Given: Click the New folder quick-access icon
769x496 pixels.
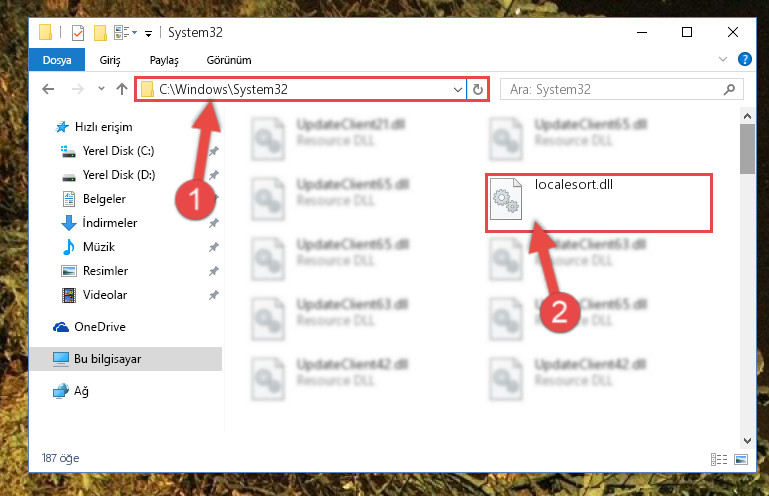Looking at the screenshot, I should [101, 33].
